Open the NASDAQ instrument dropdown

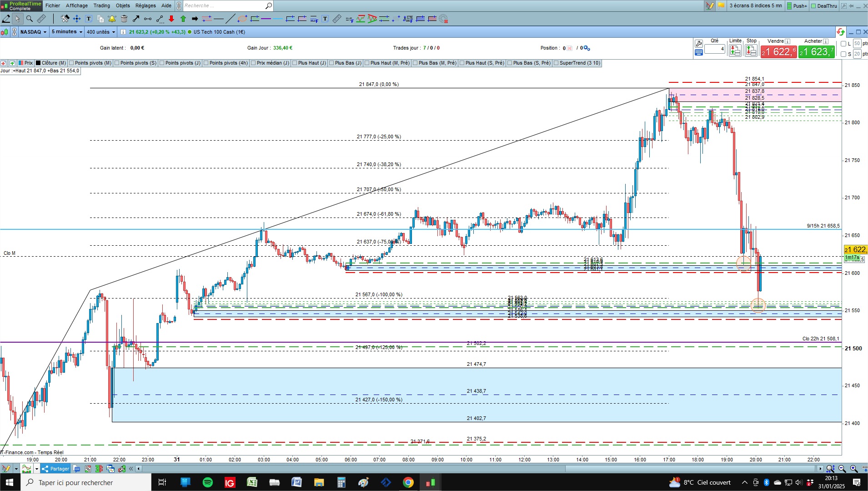(33, 32)
